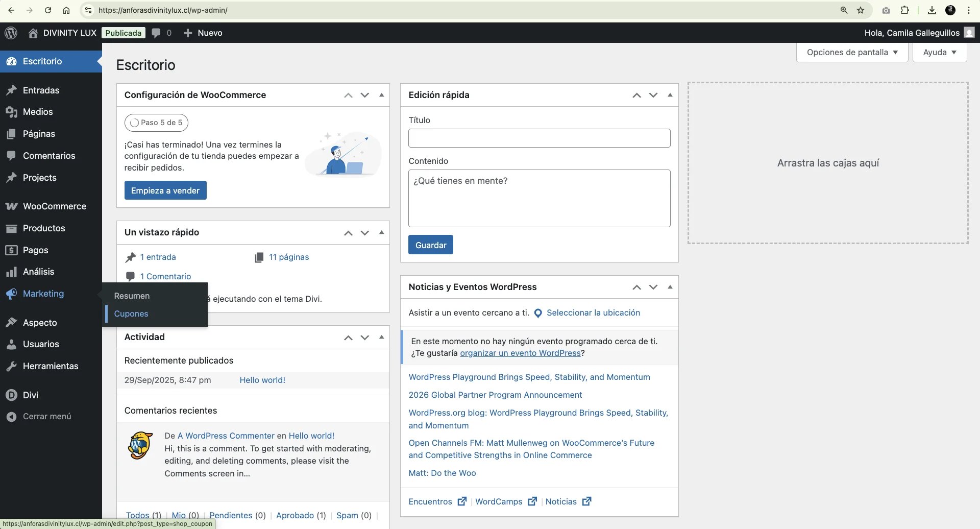Move Un vistazo rápido panel down
This screenshot has height=529, width=980.
364,233
